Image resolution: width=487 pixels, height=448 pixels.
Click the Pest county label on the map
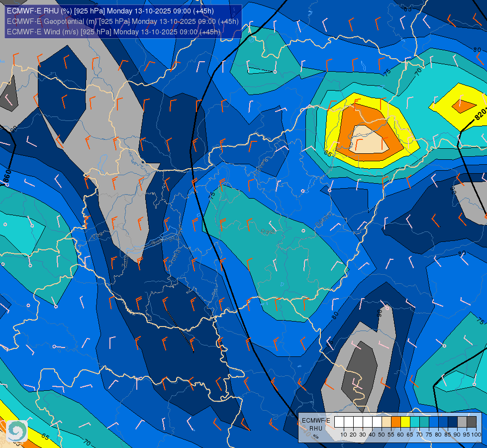tap(268, 231)
